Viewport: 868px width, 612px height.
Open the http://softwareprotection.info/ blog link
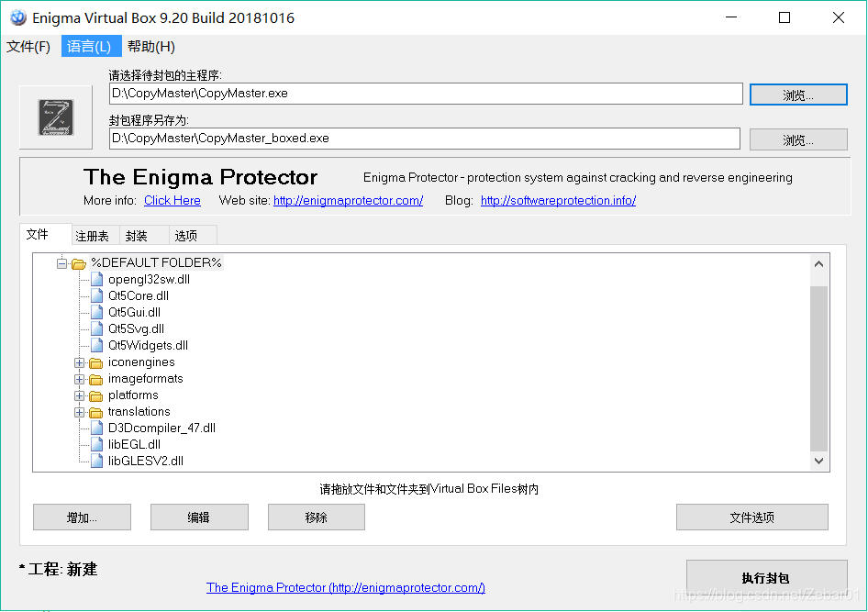click(558, 201)
